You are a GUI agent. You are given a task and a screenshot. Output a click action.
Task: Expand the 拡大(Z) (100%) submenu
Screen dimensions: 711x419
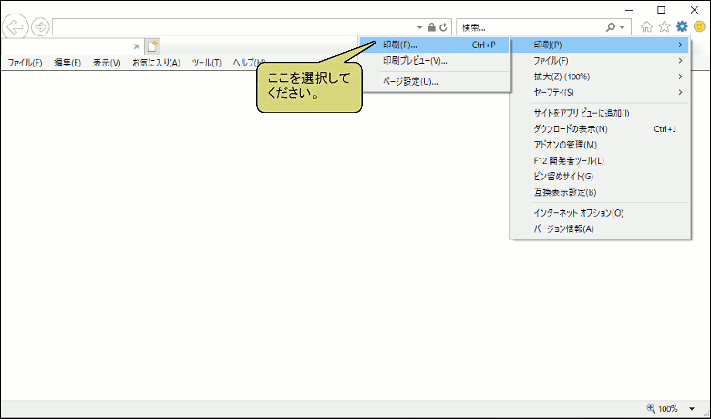562,77
